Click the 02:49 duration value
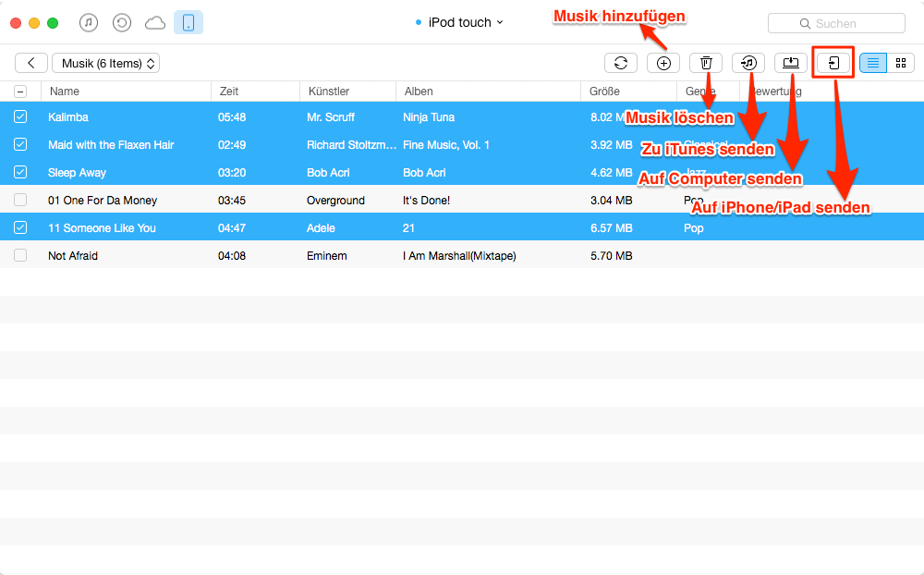The height and width of the screenshot is (575, 924). pyautogui.click(x=232, y=145)
